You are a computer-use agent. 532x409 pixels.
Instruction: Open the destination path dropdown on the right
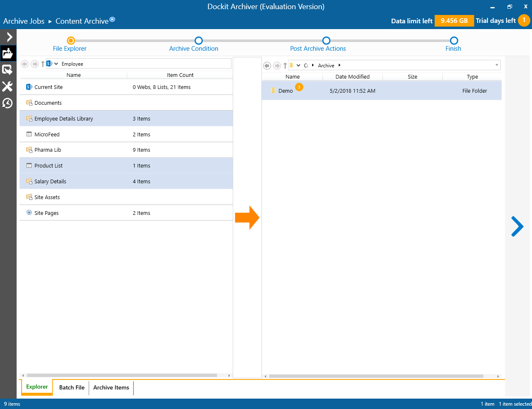point(497,65)
